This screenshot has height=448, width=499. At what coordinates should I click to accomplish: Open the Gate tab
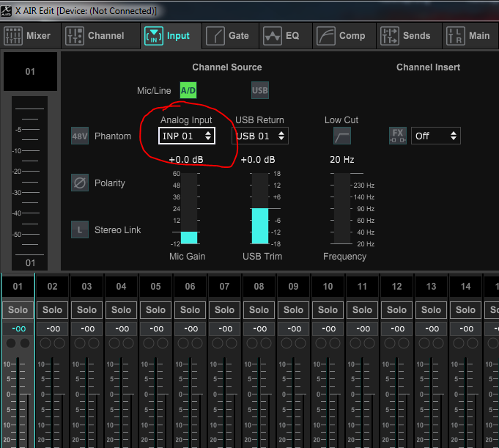point(230,36)
